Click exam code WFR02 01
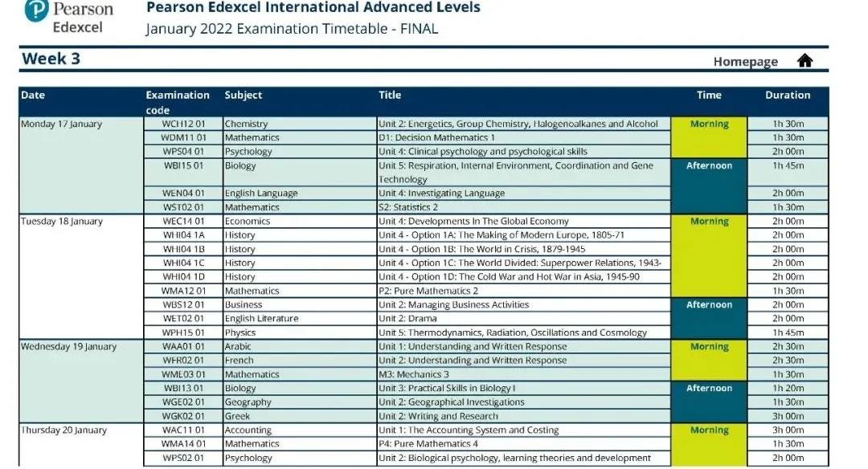Image resolution: width=868 pixels, height=469 pixels. pos(183,361)
